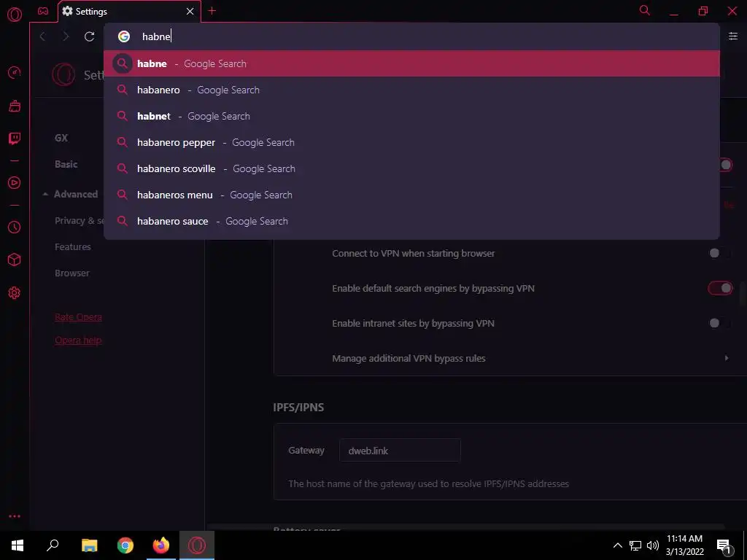The height and width of the screenshot is (560, 747).
Task: Open search in tabs magnifier
Action: click(645, 10)
